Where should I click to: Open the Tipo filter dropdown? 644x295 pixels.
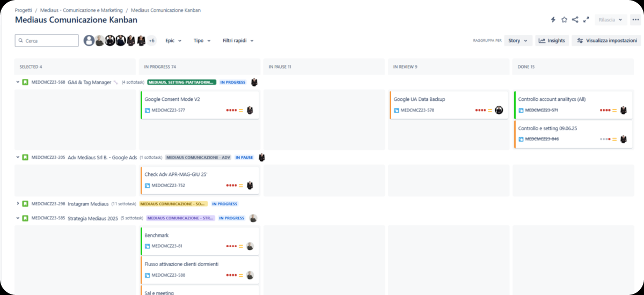pyautogui.click(x=202, y=41)
